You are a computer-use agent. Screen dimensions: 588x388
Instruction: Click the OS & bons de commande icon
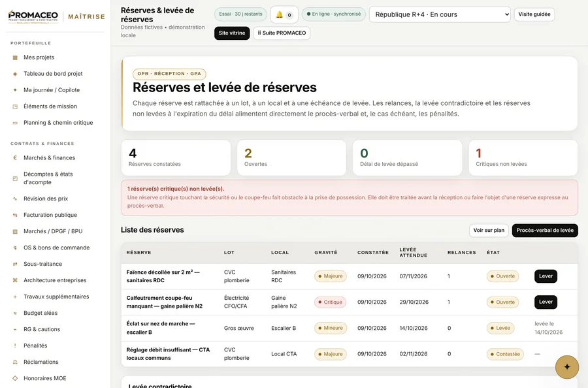pyautogui.click(x=15, y=248)
